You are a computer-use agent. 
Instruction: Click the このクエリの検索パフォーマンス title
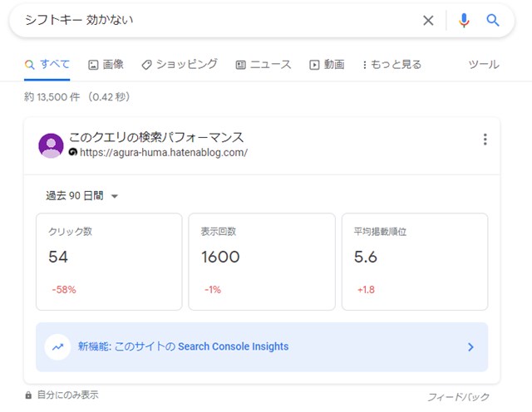(156, 137)
